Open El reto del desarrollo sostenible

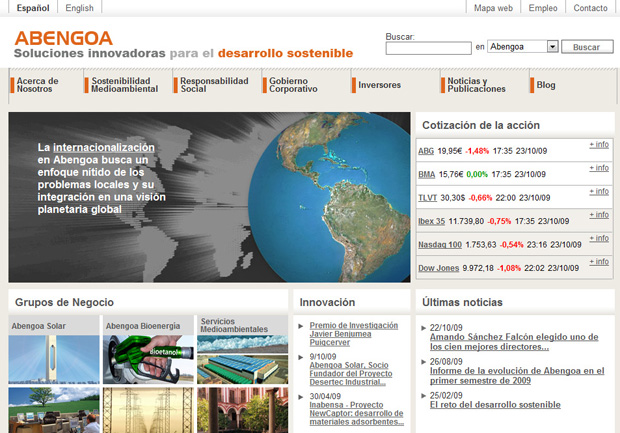coord(495,405)
